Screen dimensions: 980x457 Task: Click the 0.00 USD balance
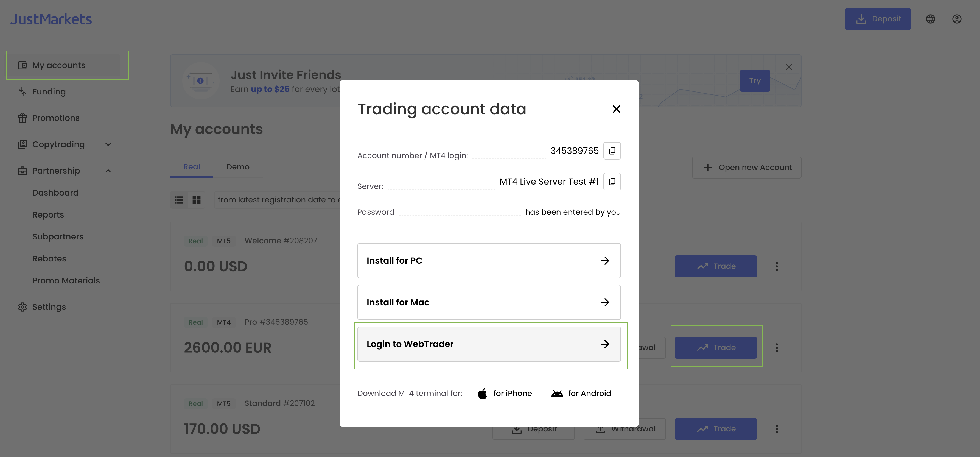point(216,266)
